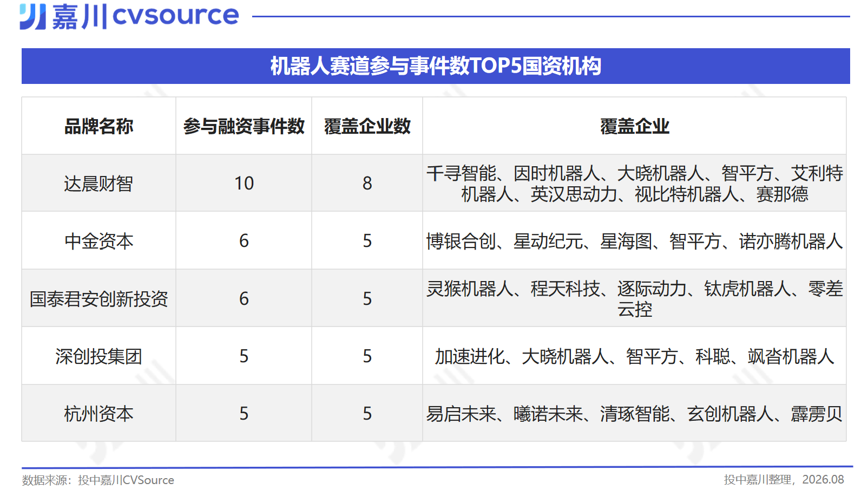The width and height of the screenshot is (868, 496).
Task: Click the covered count 5 for 国泰君安创新投资
Action: pos(367,299)
